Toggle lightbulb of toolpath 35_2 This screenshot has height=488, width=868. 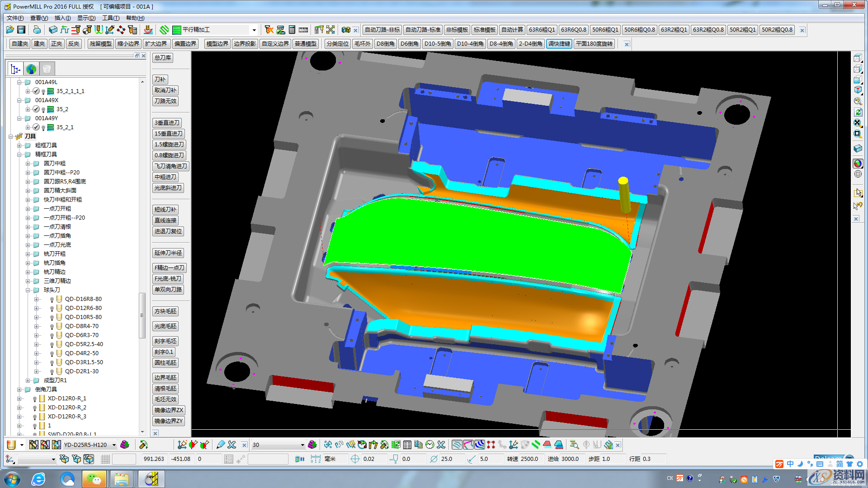coord(43,110)
